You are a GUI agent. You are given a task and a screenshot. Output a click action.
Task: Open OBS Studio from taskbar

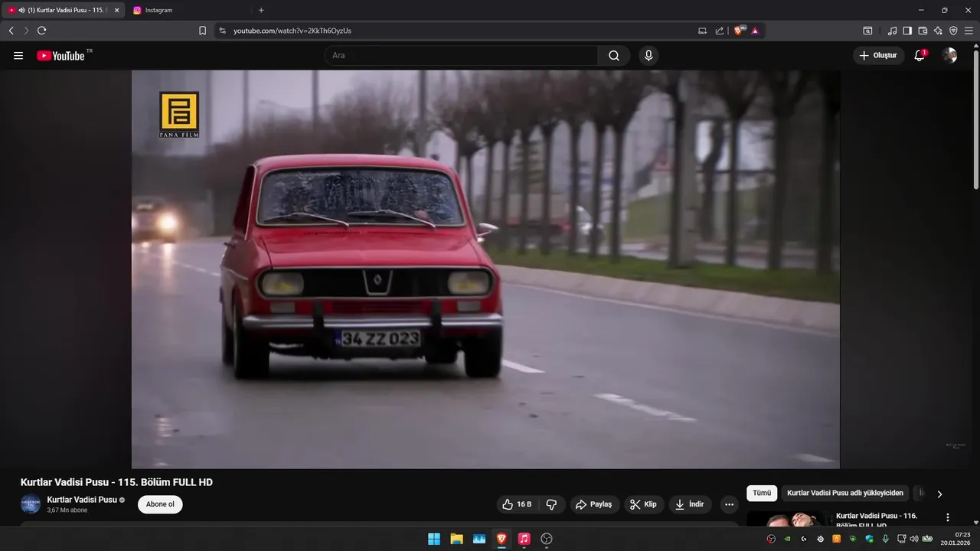547,539
